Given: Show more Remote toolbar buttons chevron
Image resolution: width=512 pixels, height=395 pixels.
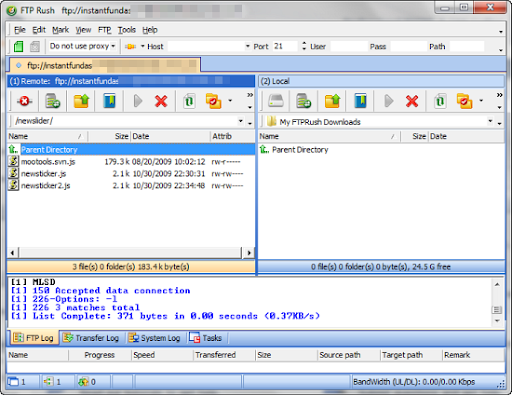Looking at the screenshot, I should pyautogui.click(x=250, y=95).
